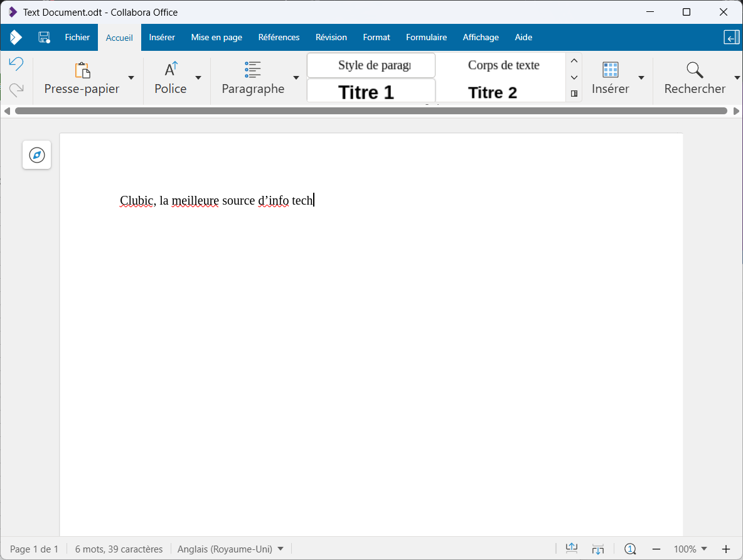Open the Presse-papier dropdown arrow

(131, 78)
